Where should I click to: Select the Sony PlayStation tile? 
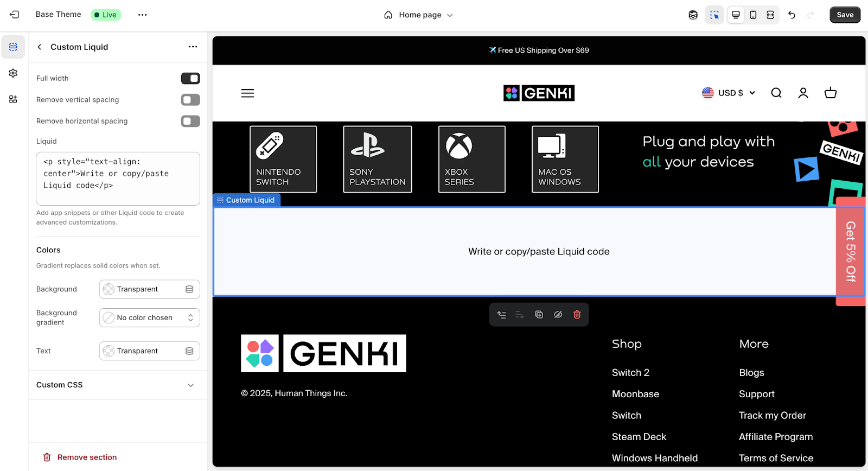[x=378, y=159]
